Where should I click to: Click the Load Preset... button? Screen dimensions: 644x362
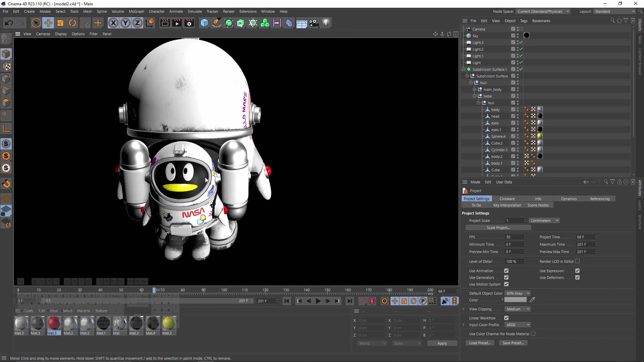coord(480,343)
